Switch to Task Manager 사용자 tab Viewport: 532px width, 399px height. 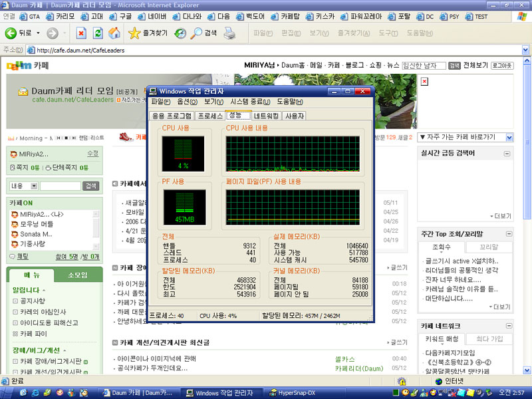tap(295, 116)
